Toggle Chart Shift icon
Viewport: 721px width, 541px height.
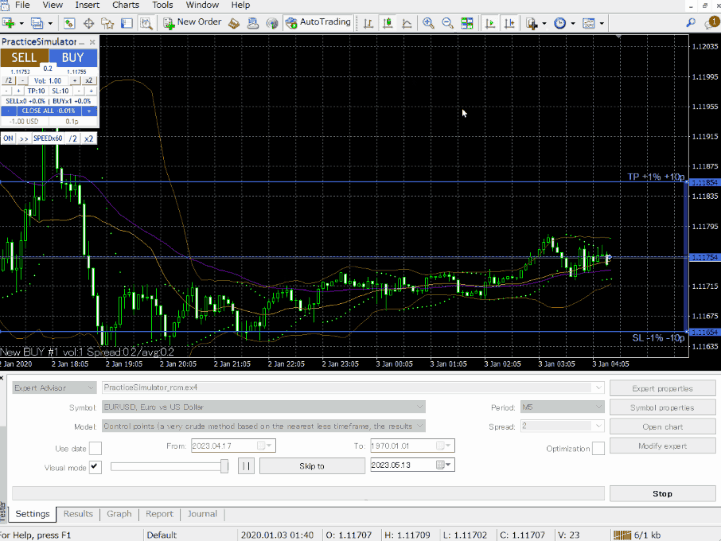tap(509, 23)
